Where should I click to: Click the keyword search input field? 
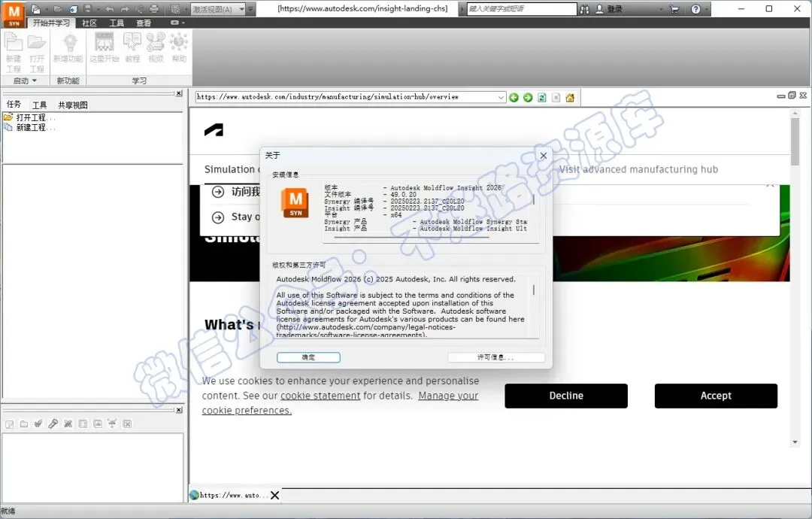click(522, 9)
